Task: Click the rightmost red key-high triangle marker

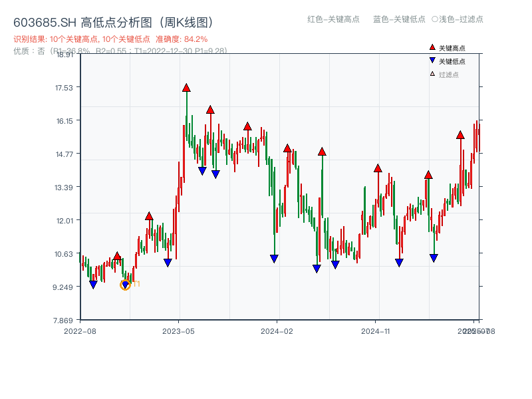Action: (x=460, y=135)
